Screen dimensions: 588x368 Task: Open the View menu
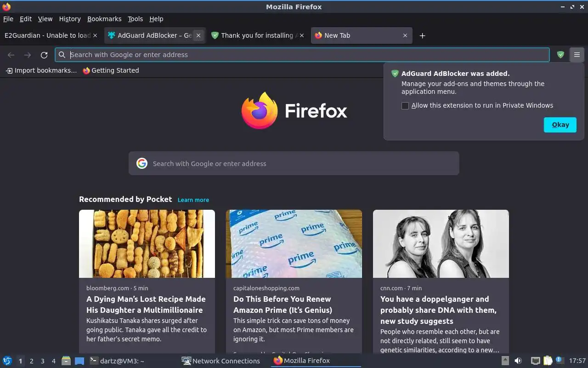click(45, 19)
